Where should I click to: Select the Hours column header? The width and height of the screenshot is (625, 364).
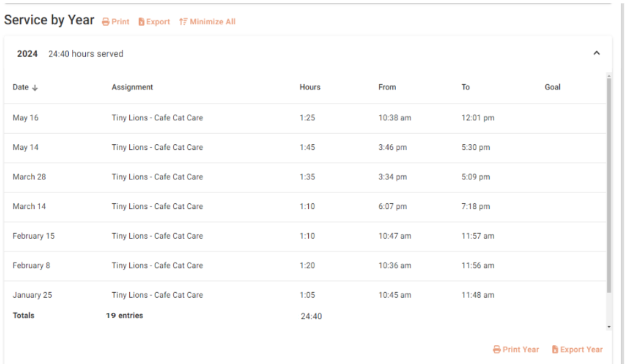(309, 87)
